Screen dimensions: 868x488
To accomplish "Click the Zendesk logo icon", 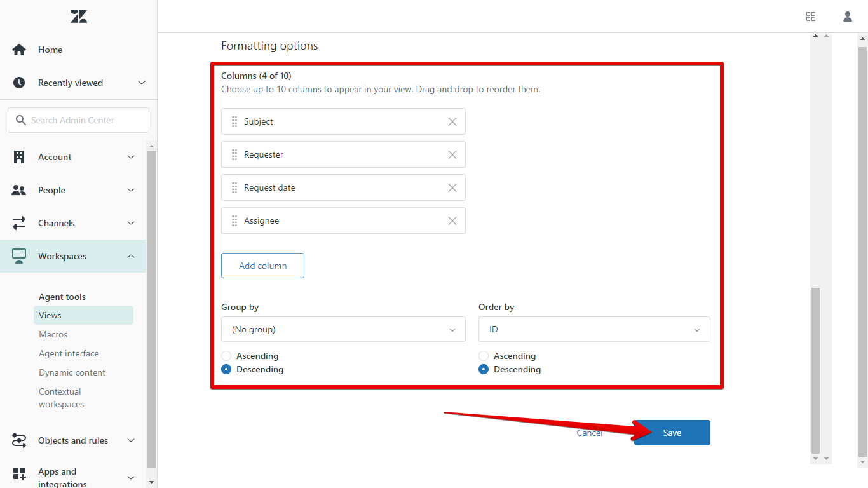I will click(79, 17).
